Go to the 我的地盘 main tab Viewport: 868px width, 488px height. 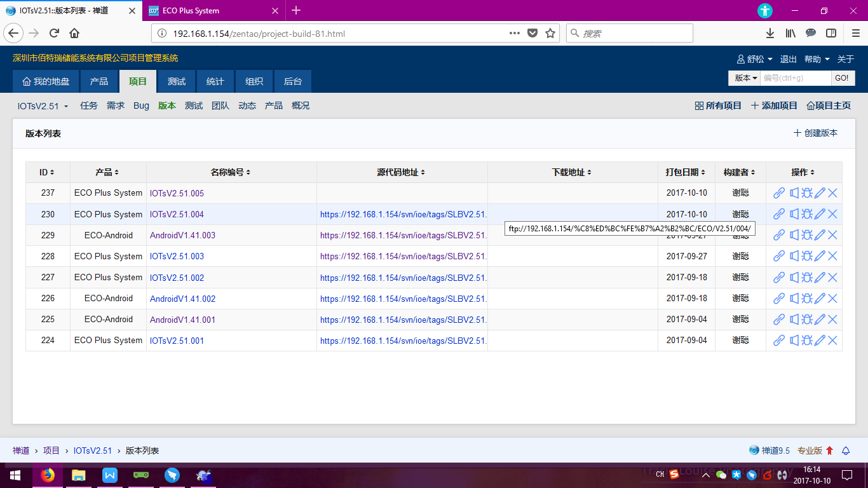pyautogui.click(x=46, y=81)
